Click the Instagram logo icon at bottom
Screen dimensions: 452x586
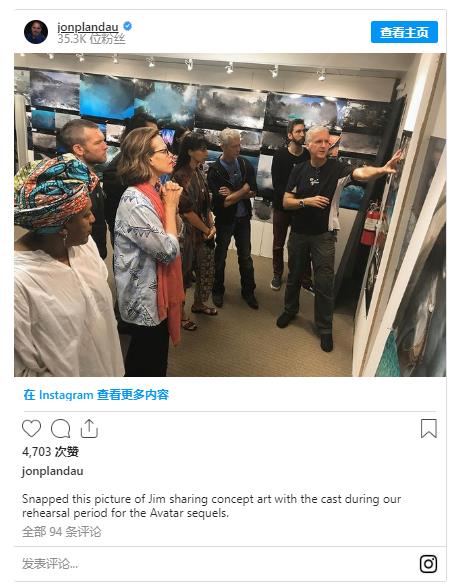[428, 564]
